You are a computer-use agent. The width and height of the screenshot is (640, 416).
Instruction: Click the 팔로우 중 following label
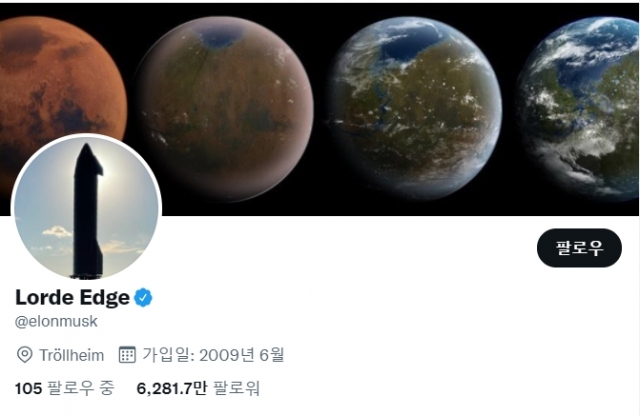(x=81, y=388)
